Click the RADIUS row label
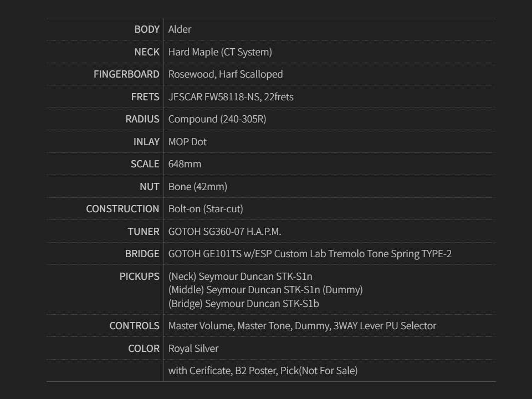The width and height of the screenshot is (532, 399). point(142,119)
